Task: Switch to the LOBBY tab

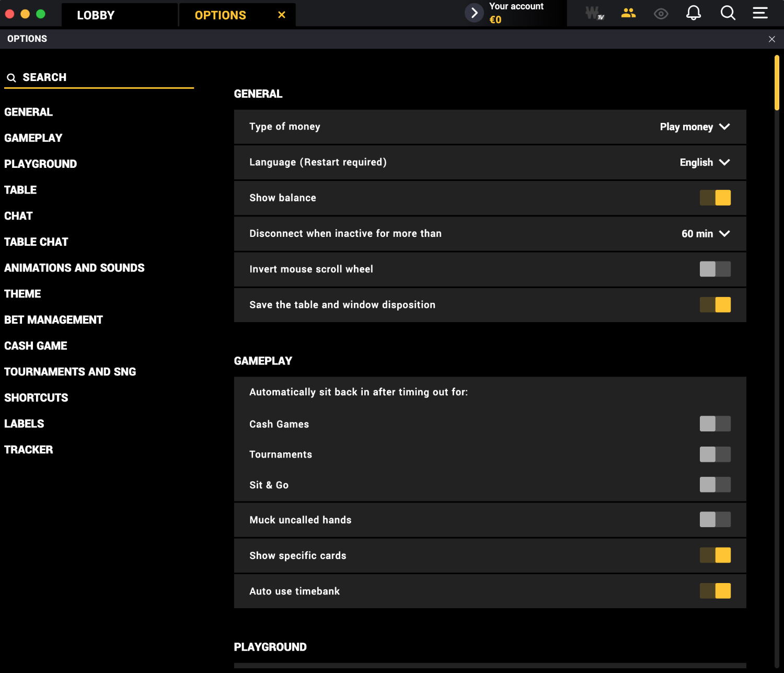Action: [x=96, y=15]
